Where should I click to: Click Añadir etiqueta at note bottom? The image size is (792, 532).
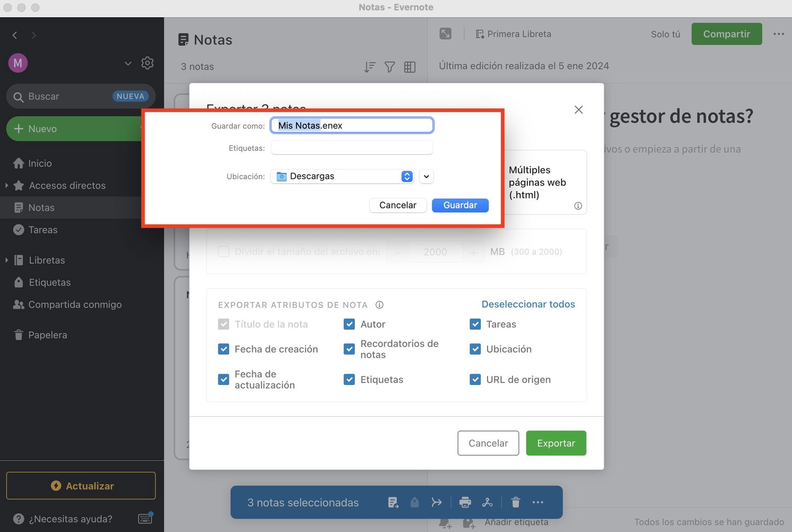[516, 523]
